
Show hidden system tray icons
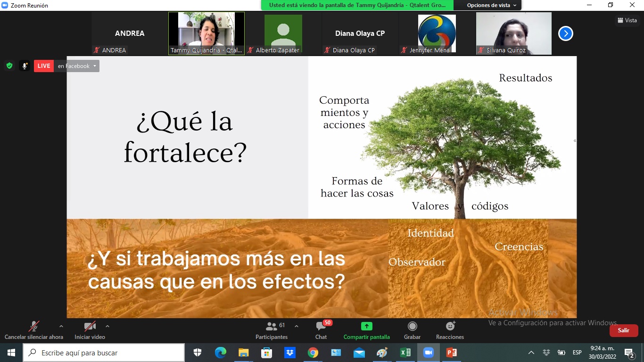[531, 353]
